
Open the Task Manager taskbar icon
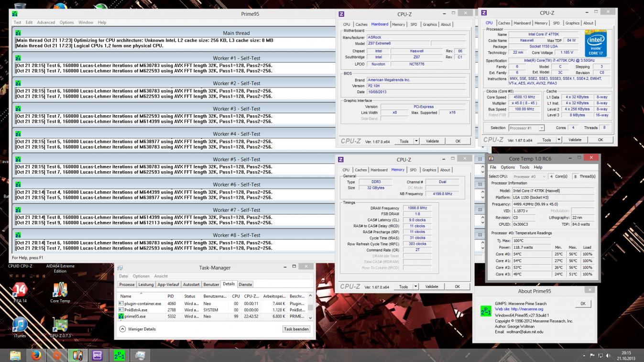tap(140, 355)
